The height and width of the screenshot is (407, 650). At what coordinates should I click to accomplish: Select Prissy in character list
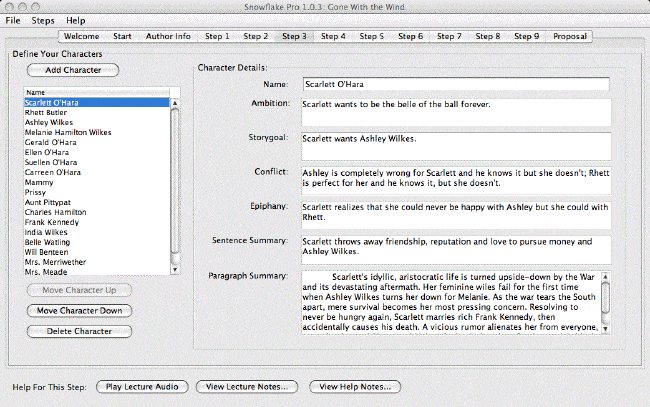97,192
